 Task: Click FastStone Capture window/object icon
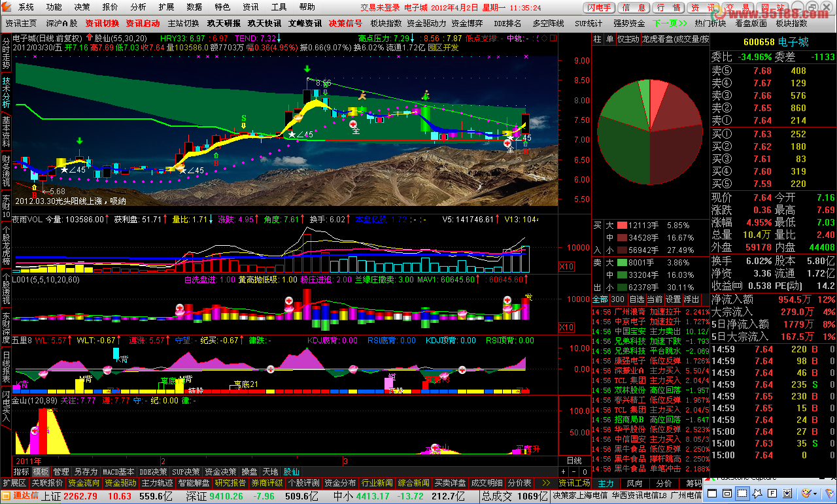[x=727, y=494]
